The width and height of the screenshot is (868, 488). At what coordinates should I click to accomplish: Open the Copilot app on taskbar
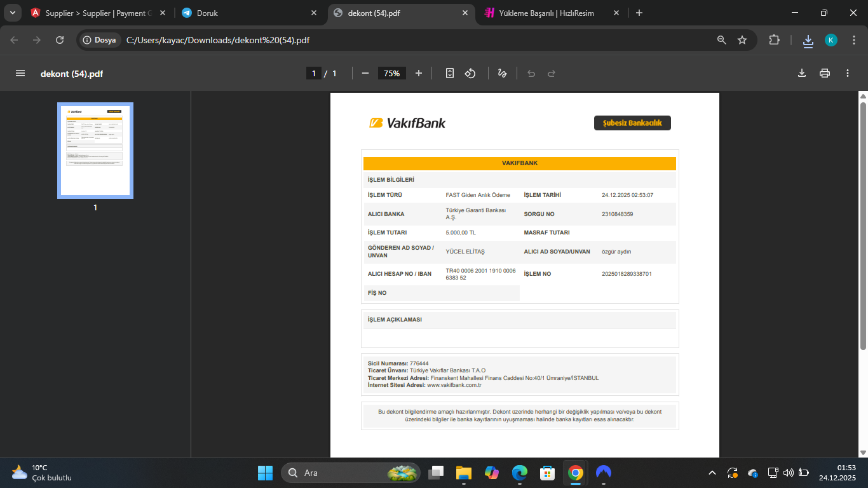click(492, 473)
